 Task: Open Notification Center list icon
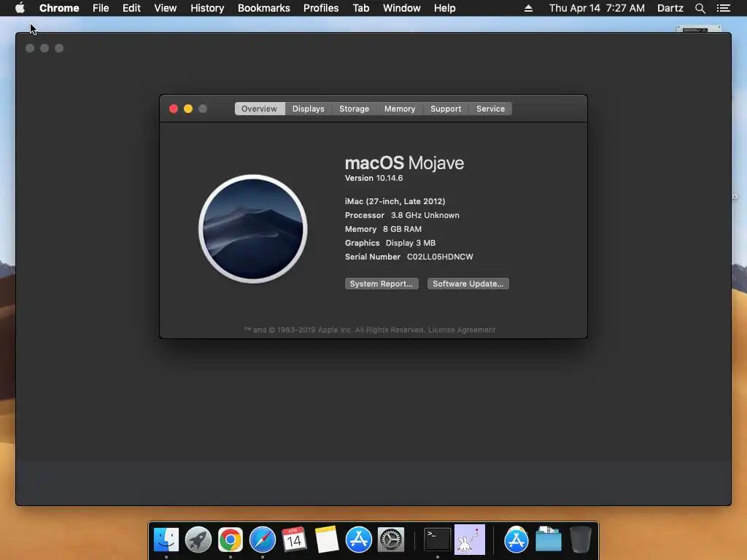[x=723, y=8]
